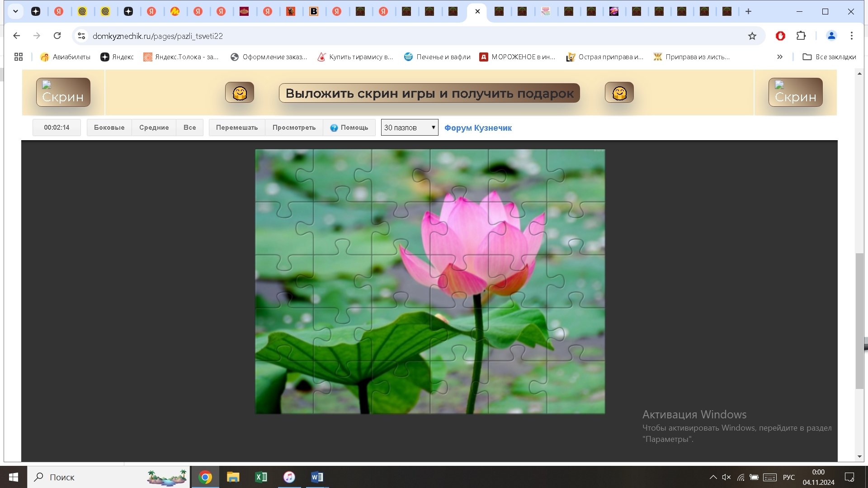Click the left smiley emoji button
The height and width of the screenshot is (488, 868).
pos(240,93)
